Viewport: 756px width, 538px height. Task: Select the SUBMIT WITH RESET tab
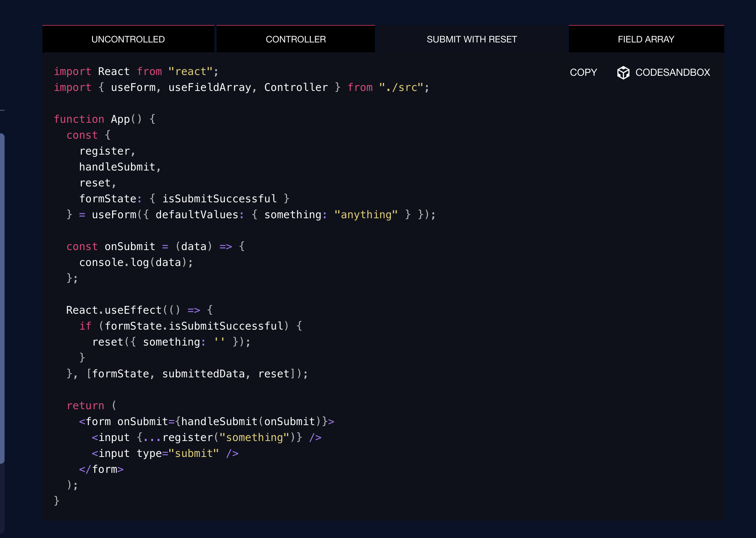click(472, 39)
